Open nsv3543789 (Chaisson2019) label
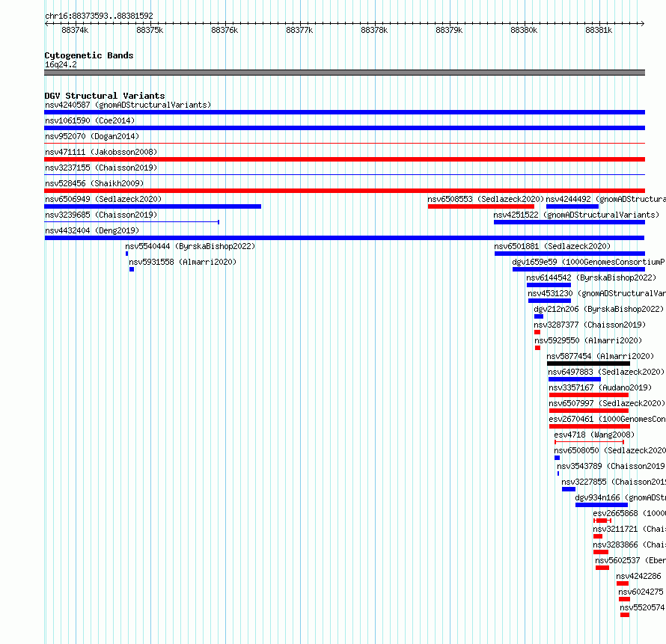Image resolution: width=666 pixels, height=644 pixels. pyautogui.click(x=611, y=466)
